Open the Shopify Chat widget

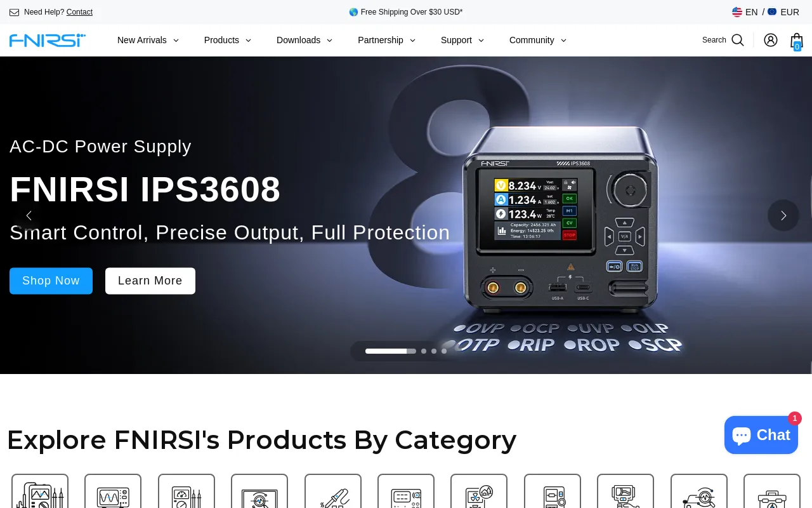(x=761, y=435)
